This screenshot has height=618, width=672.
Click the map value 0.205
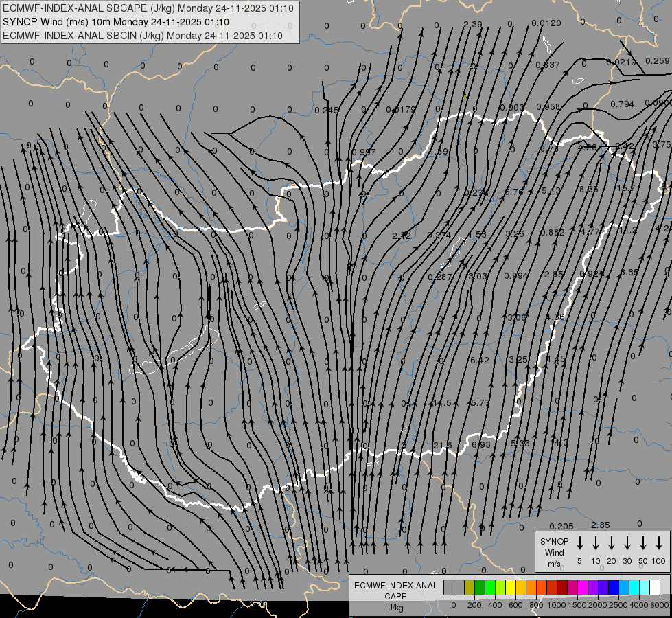(561, 526)
